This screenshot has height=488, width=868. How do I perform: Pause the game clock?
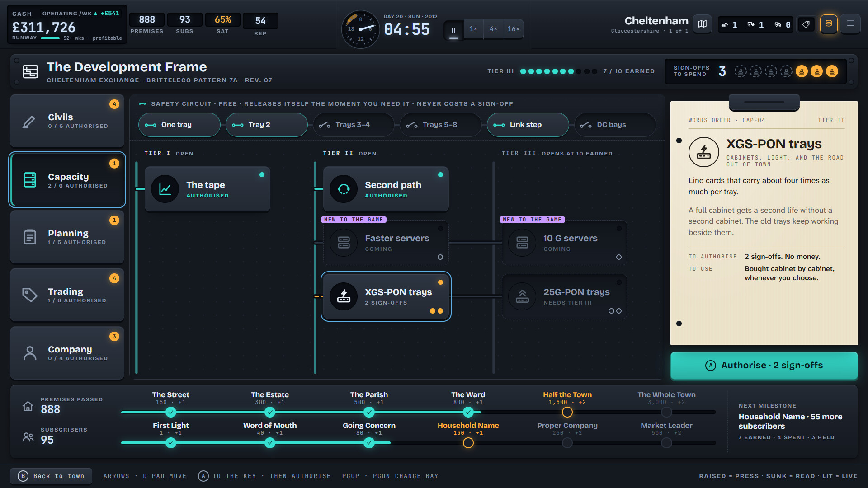[453, 29]
